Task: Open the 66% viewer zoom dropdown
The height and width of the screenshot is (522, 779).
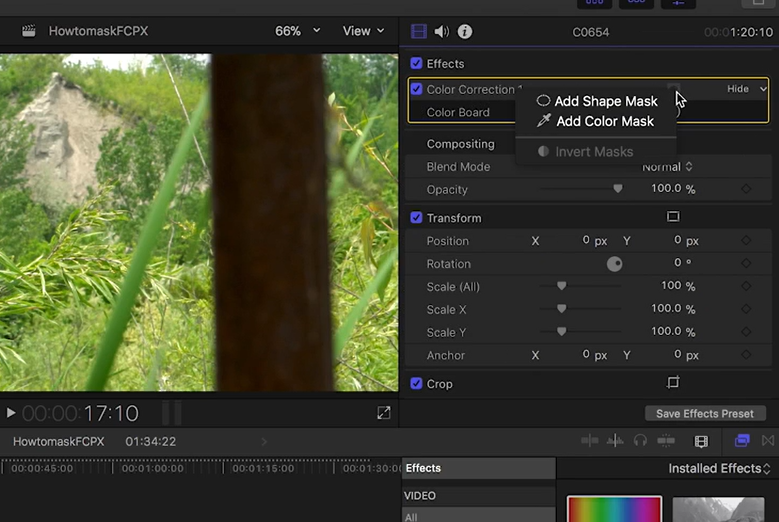Action: point(297,31)
